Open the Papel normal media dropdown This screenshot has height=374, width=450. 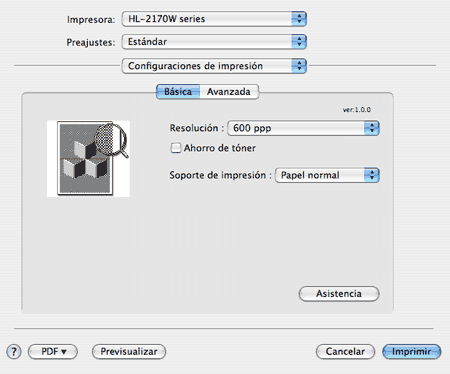point(327,175)
